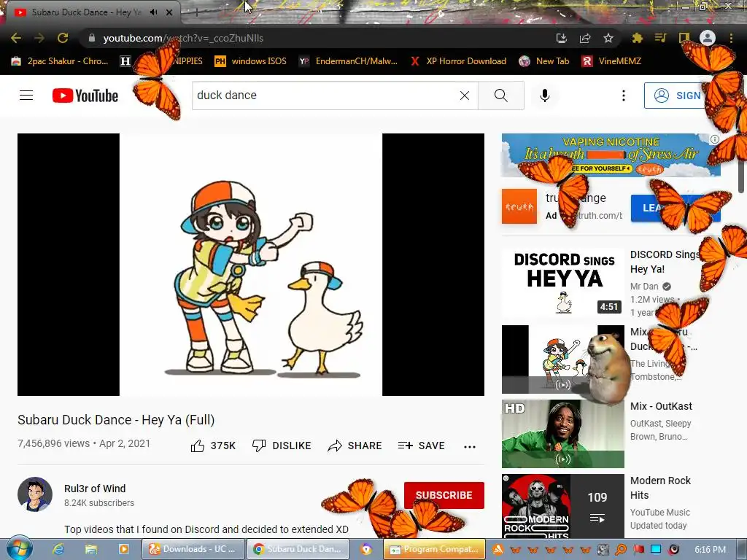This screenshot has width=747, height=560.
Task: Click the SIGN IN button
Action: point(676,96)
